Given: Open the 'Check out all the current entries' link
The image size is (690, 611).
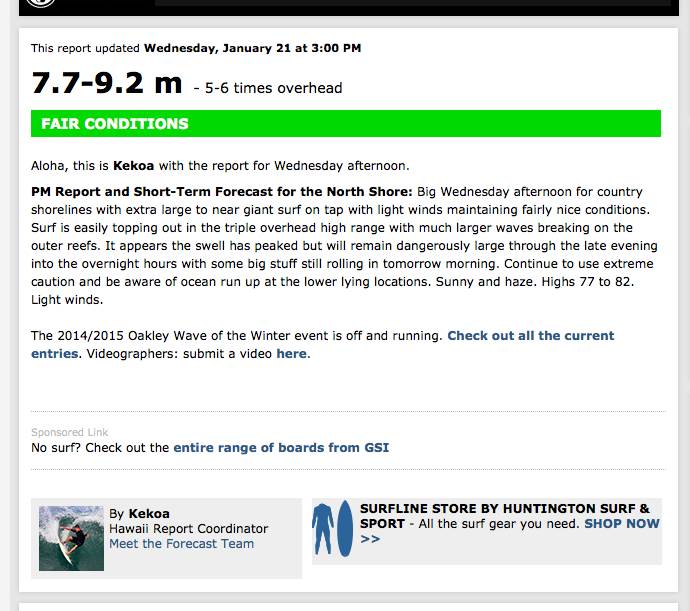Looking at the screenshot, I should coord(530,336).
